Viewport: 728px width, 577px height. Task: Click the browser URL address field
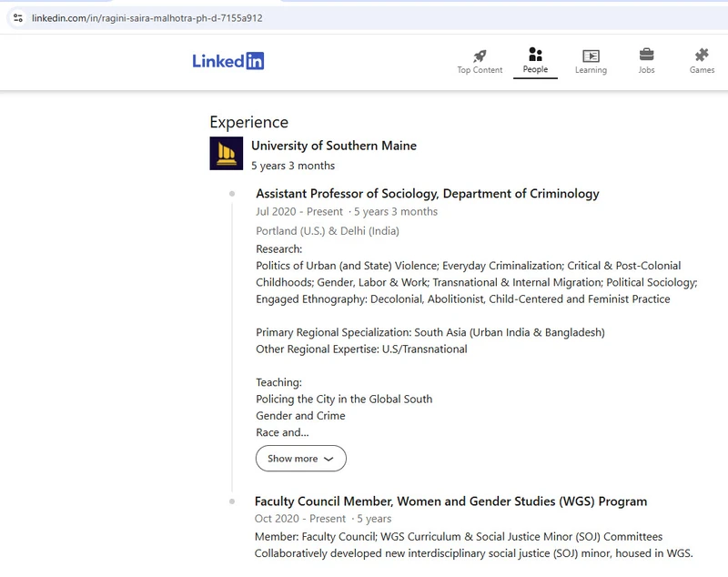367,18
